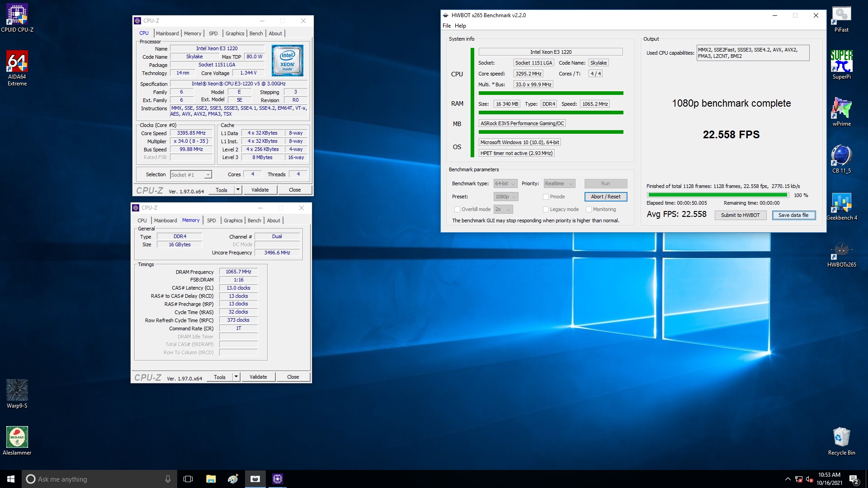The height and width of the screenshot is (488, 868).
Task: Open the Benchmark type 64-bit dropdown
Action: point(505,183)
